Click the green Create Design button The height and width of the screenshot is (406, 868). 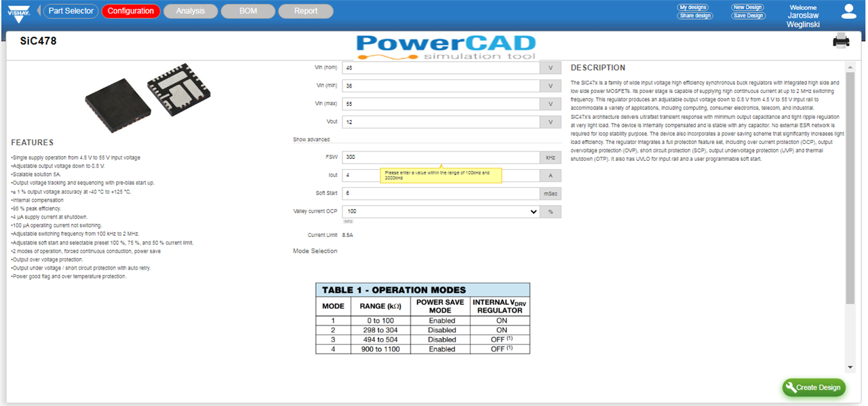click(814, 388)
